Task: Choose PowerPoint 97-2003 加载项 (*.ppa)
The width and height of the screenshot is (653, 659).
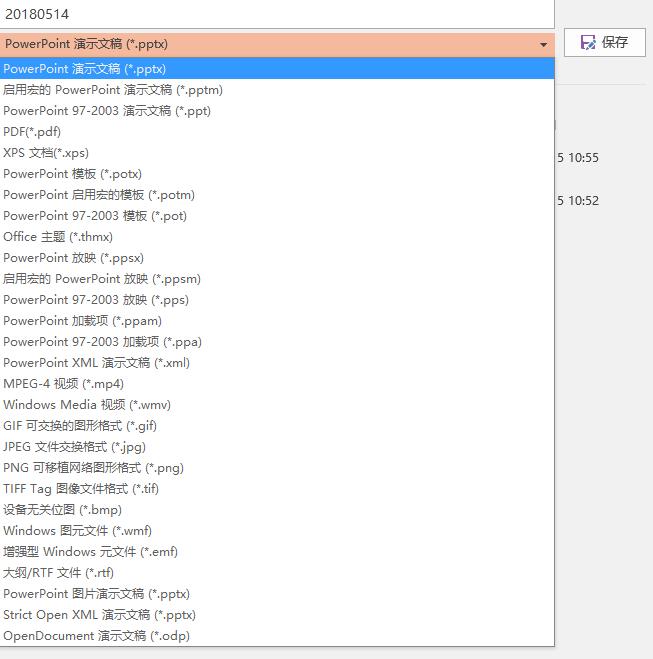Action: [277, 342]
